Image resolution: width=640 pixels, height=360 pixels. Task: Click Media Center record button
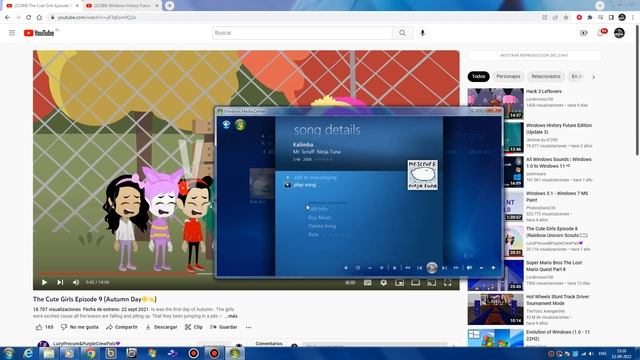[346, 268]
